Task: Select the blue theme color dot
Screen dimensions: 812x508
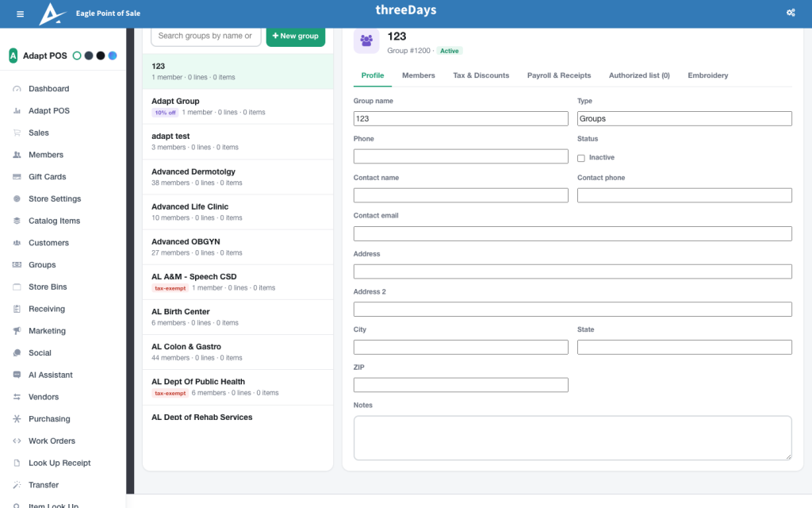Action: (113, 56)
